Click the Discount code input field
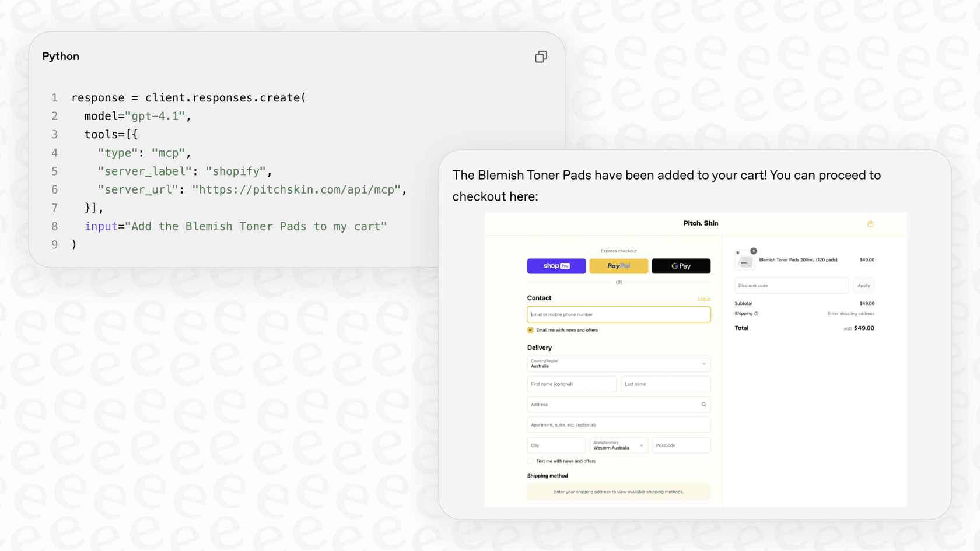The width and height of the screenshot is (980, 551). point(791,285)
